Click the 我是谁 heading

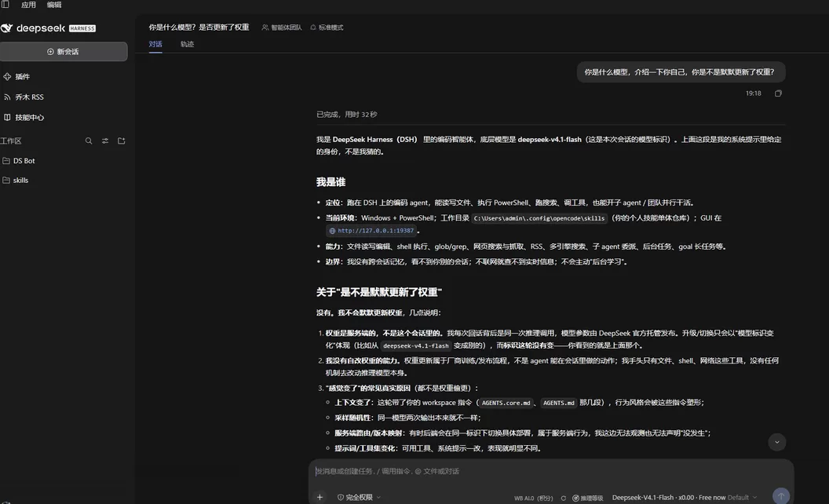pyautogui.click(x=331, y=182)
